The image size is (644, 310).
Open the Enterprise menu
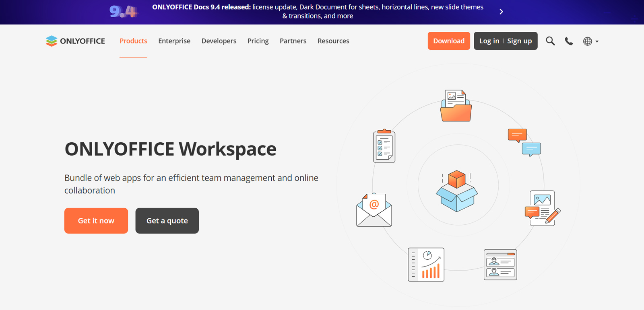(x=174, y=41)
